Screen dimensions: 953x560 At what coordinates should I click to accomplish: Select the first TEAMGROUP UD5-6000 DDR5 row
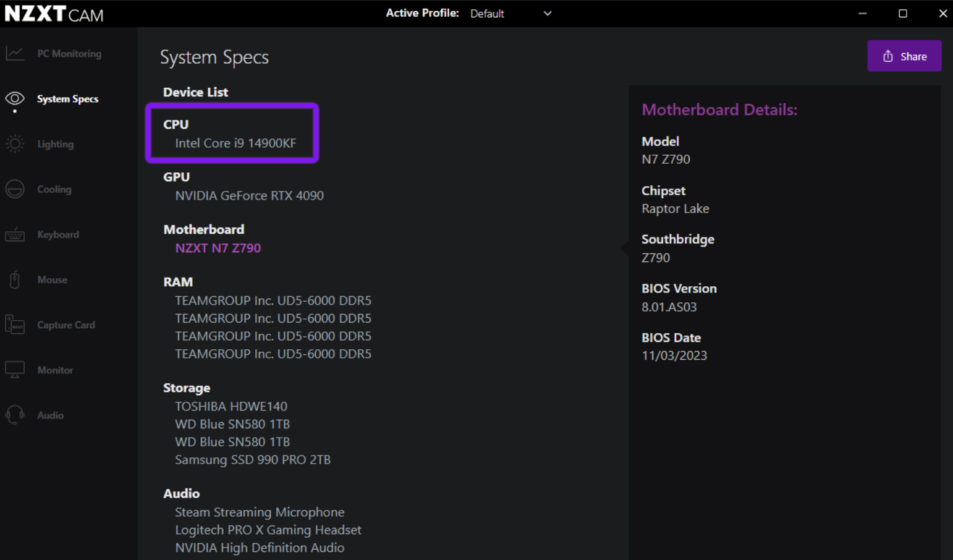(x=273, y=301)
